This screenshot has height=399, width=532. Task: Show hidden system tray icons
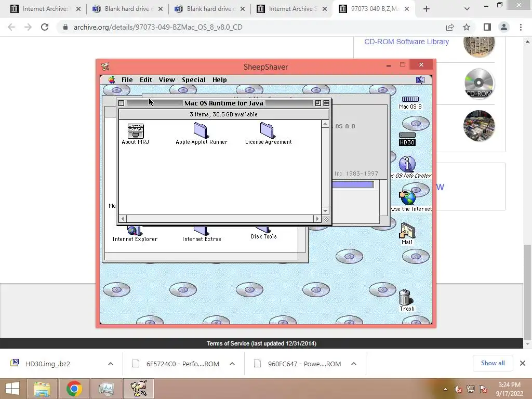pos(445,389)
